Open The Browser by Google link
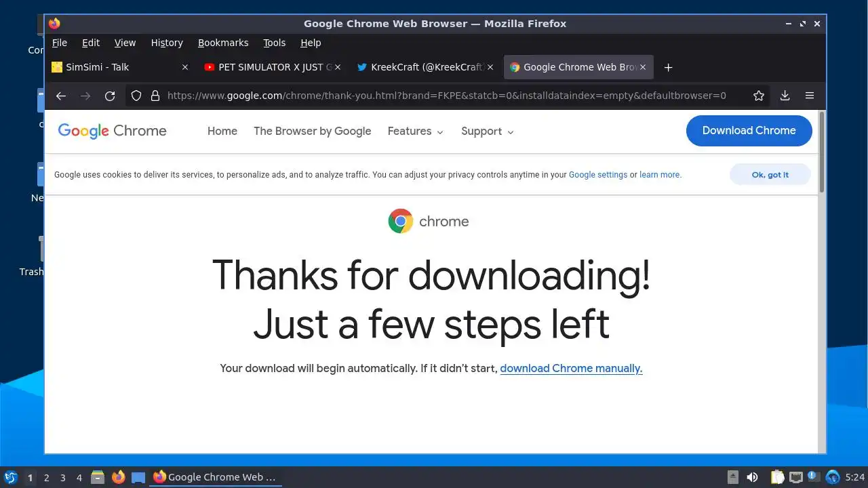This screenshot has width=868, height=488. pyautogui.click(x=313, y=131)
